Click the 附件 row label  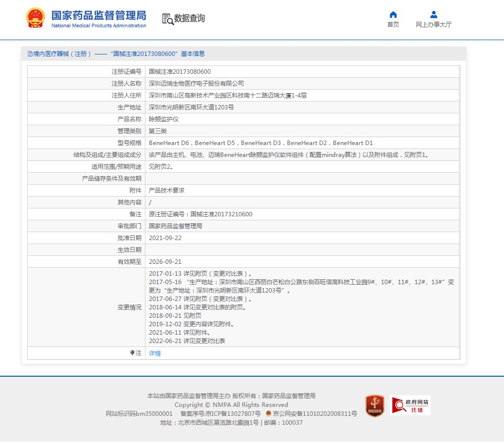[x=136, y=191]
